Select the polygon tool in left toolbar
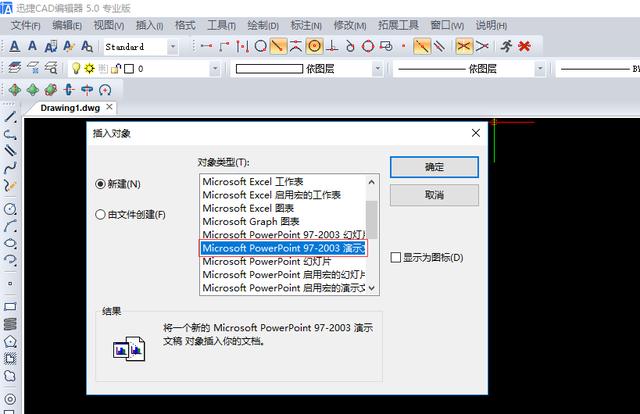The width and height of the screenshot is (640, 414). tap(10, 341)
